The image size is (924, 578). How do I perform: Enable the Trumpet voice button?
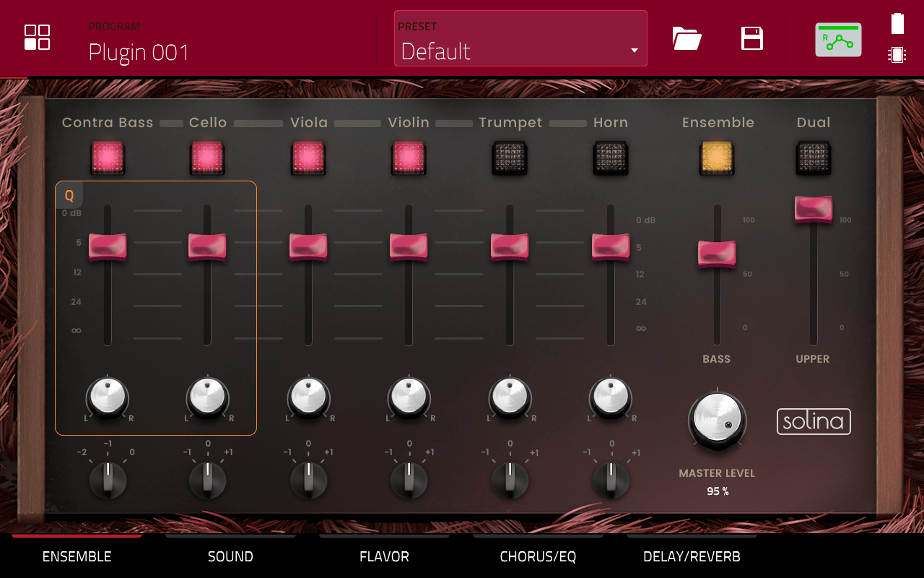tap(510, 158)
